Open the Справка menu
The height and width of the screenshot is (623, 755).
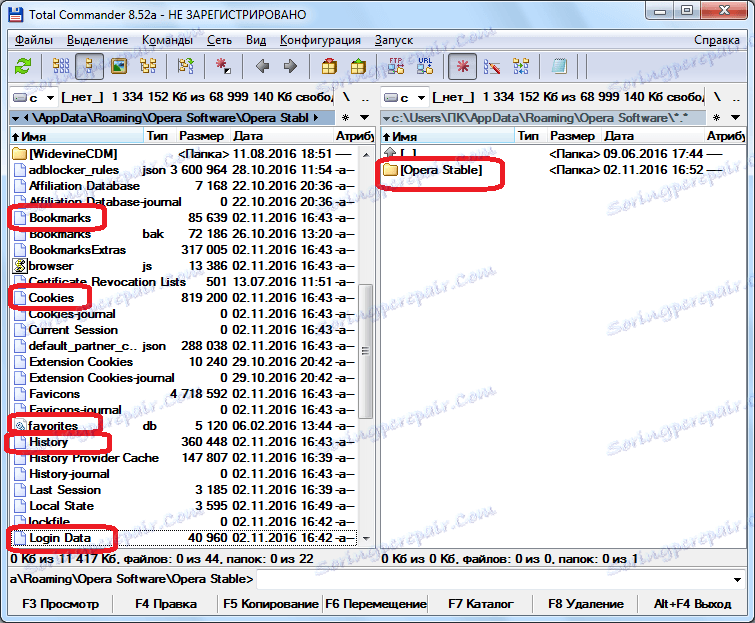[x=716, y=40]
